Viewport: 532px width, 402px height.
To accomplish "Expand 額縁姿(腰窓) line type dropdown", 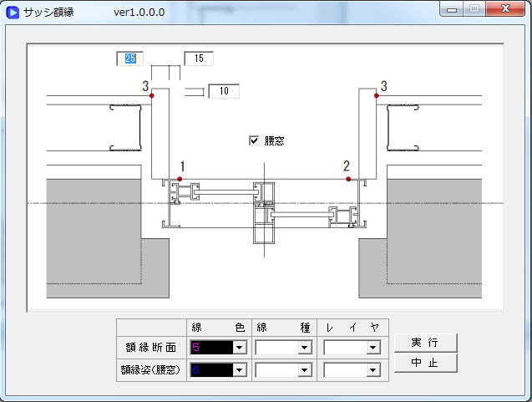I will [x=305, y=370].
